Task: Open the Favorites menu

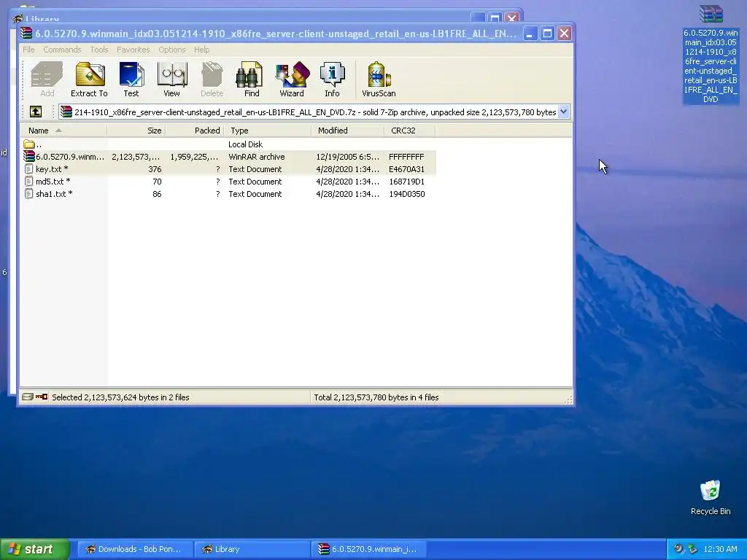Action: (x=133, y=50)
